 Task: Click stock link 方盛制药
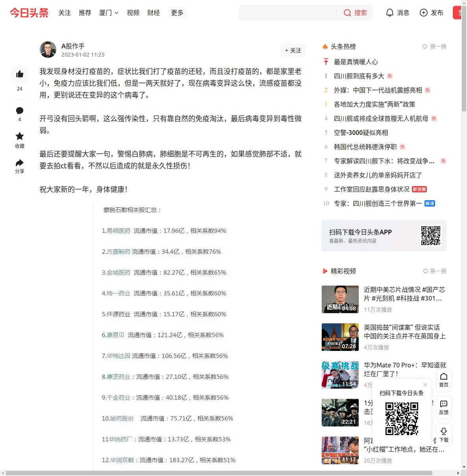point(119,251)
